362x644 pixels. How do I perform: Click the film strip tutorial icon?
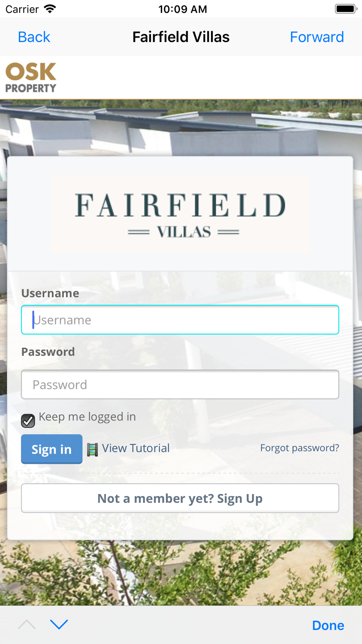coord(92,449)
